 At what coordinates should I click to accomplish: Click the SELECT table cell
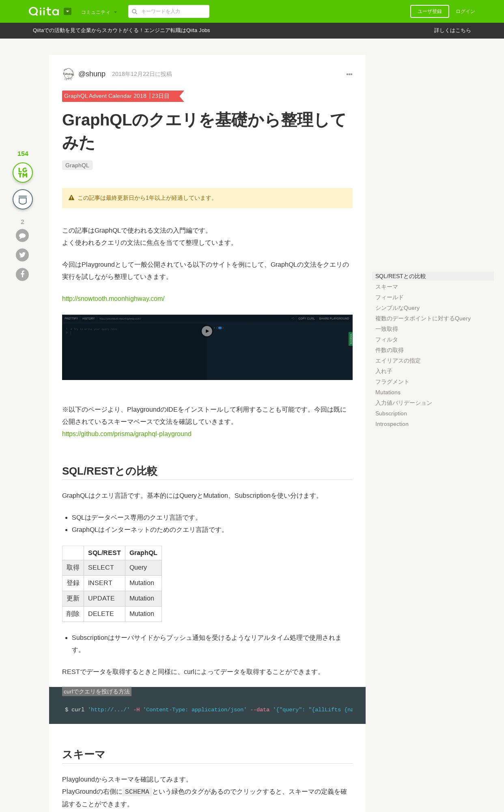pyautogui.click(x=104, y=568)
